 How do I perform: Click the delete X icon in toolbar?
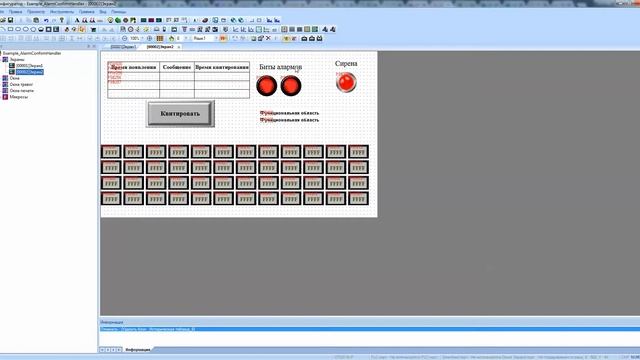coord(268,38)
